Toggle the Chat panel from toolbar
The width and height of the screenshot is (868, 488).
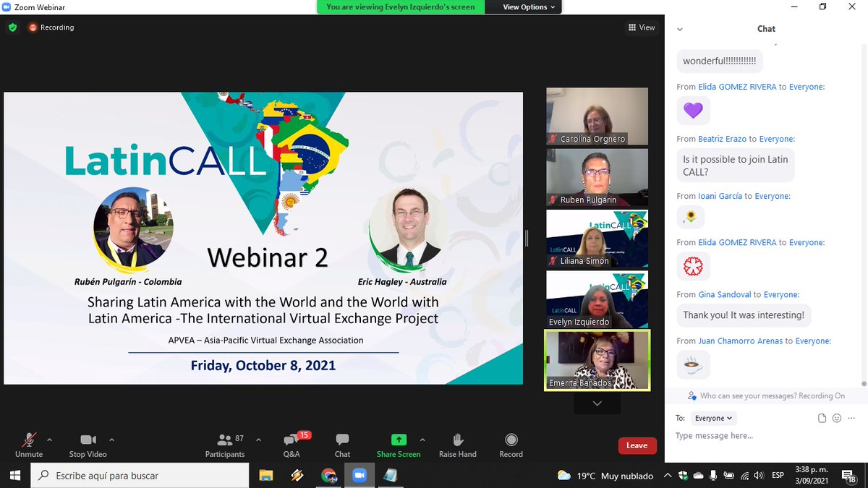pyautogui.click(x=342, y=445)
